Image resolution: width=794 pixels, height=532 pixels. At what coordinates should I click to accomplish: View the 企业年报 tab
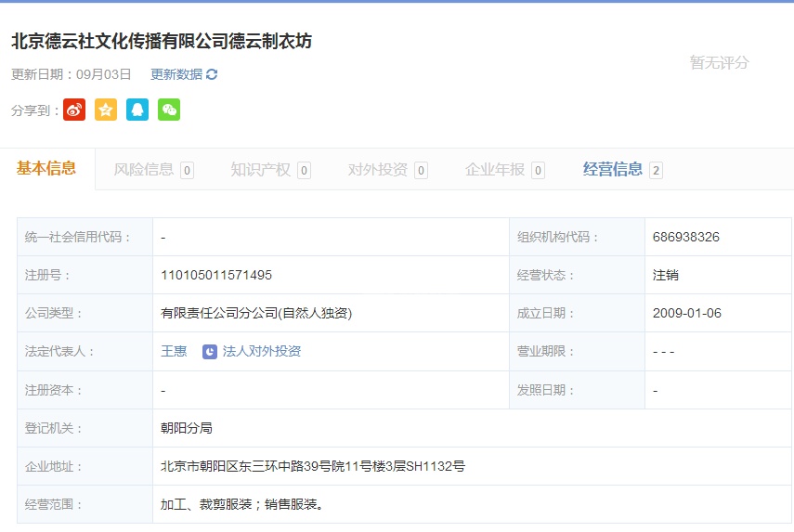495,170
